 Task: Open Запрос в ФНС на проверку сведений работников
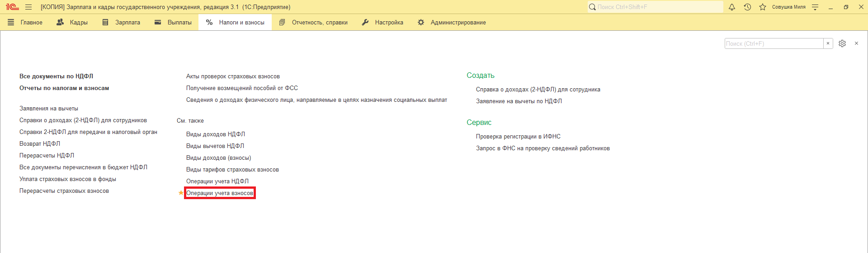pos(543,148)
